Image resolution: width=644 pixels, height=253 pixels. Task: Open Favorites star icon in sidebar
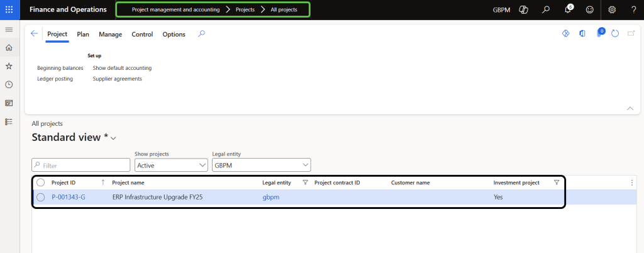coord(9,66)
